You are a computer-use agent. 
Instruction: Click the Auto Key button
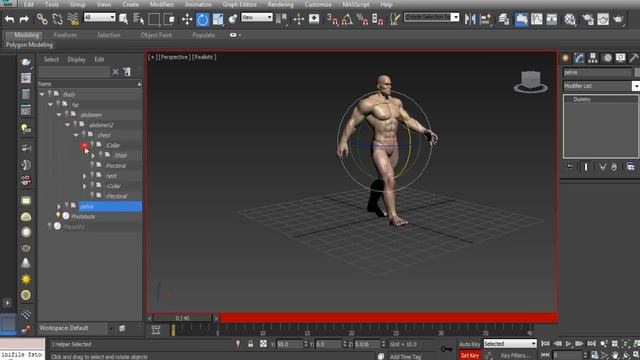tap(469, 344)
